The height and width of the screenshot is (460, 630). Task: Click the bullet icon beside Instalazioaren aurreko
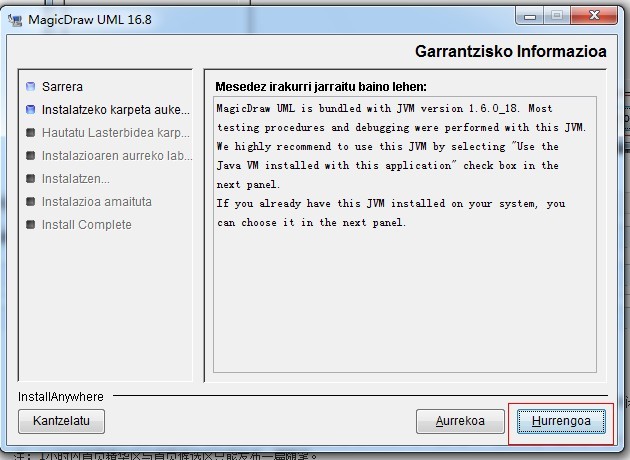point(31,155)
